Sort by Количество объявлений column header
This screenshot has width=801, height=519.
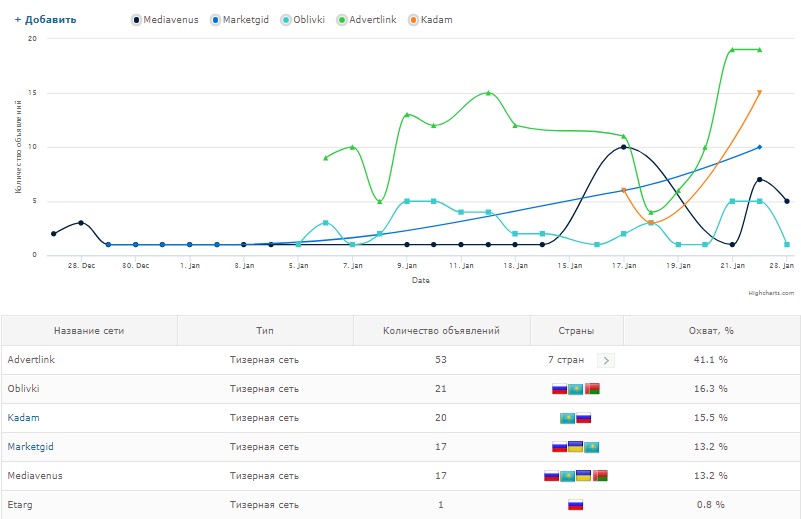(441, 331)
